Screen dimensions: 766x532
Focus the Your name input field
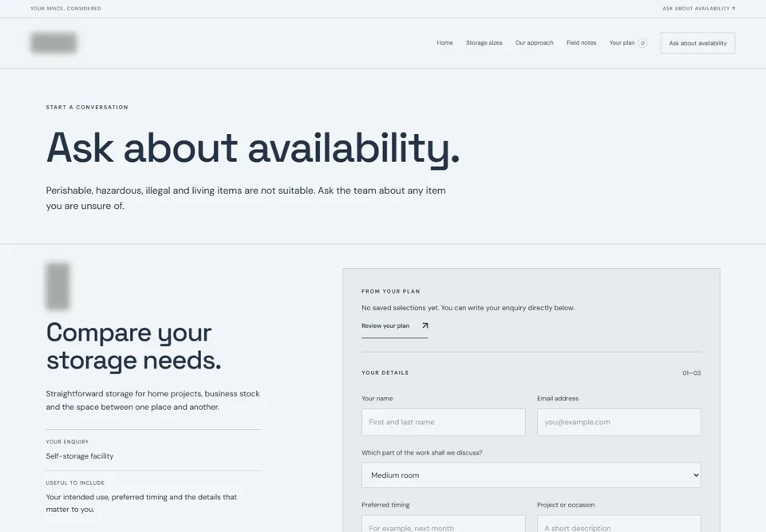coord(444,422)
